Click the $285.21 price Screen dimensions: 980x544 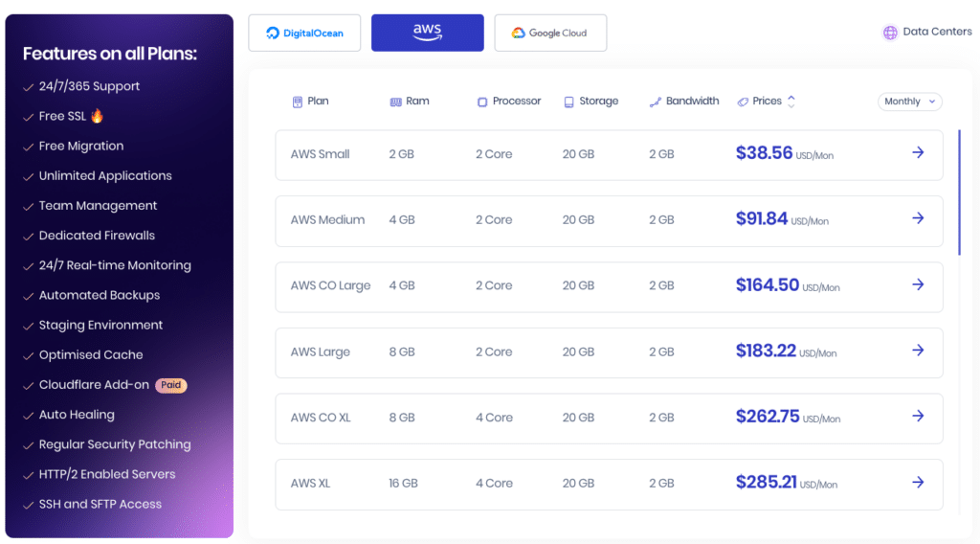(767, 482)
